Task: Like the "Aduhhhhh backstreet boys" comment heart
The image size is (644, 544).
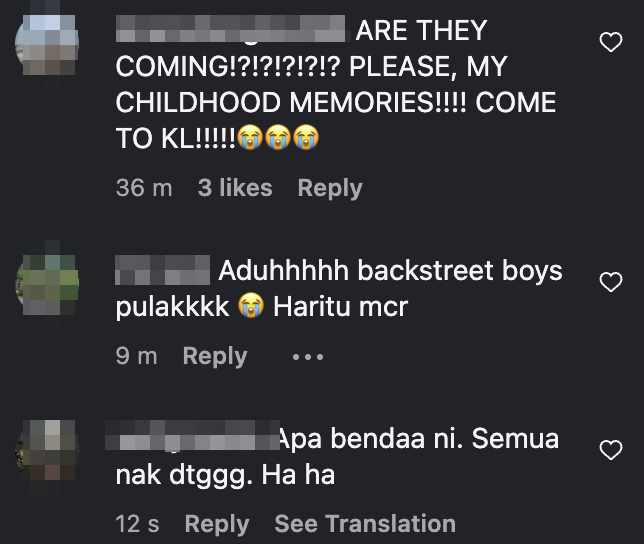Action: [x=611, y=282]
